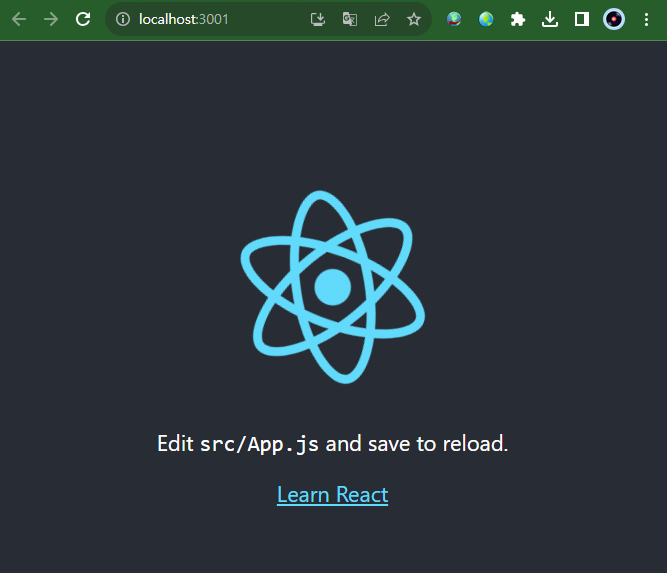Show browser downloads
The image size is (667, 573).
point(550,19)
